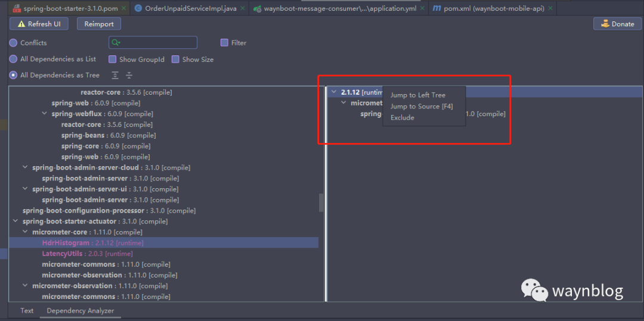This screenshot has width=644, height=321.
Task: Click the collapse all tree icon
Action: (x=129, y=76)
